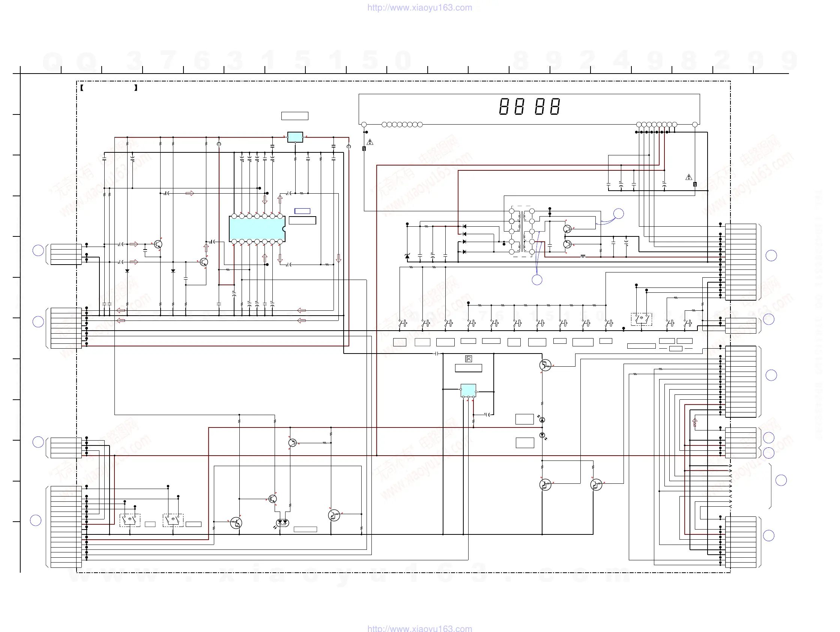Click the transformer symbol in dashed outline

(522, 231)
